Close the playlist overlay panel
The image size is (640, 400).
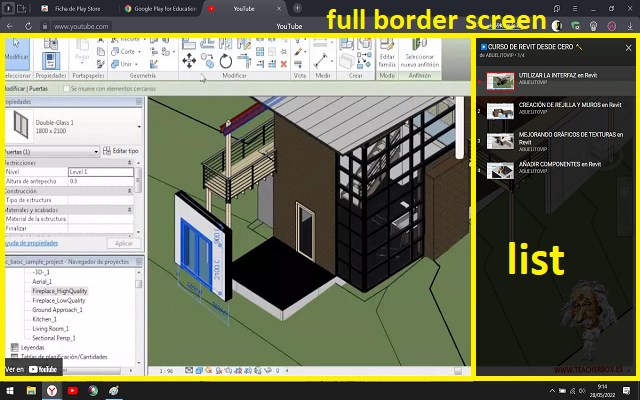click(x=629, y=48)
